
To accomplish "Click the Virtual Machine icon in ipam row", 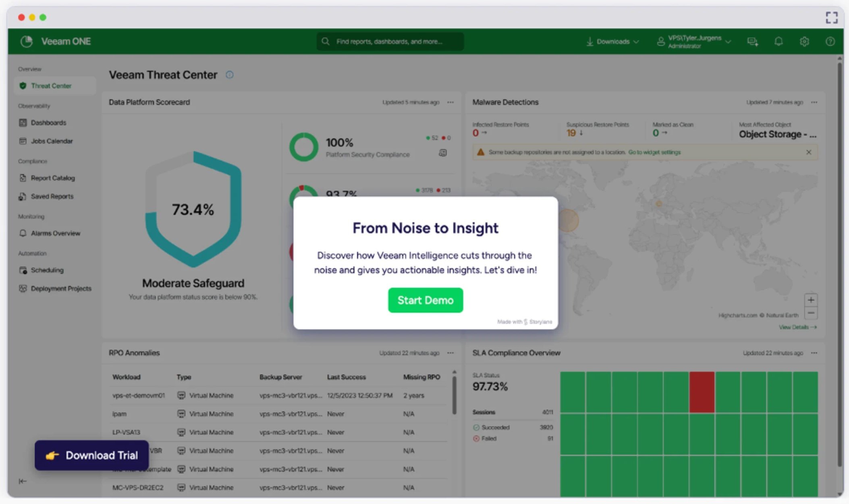I will (181, 414).
